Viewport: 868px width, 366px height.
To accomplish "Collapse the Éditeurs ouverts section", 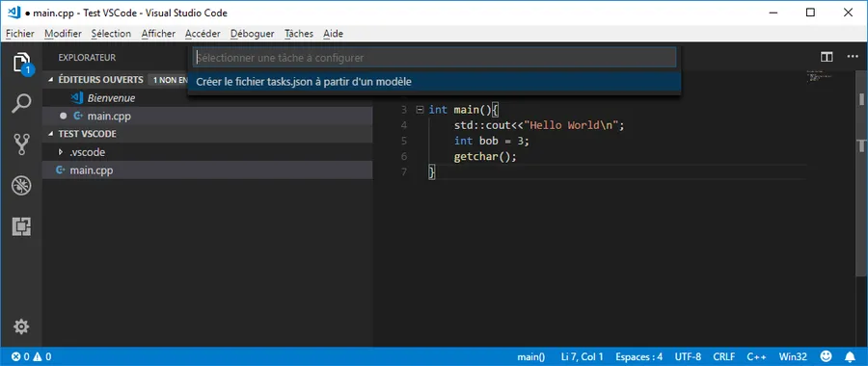I will click(x=52, y=80).
